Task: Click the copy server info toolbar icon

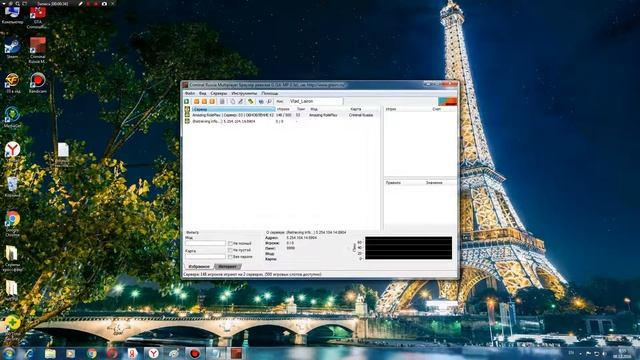Action: [x=233, y=101]
